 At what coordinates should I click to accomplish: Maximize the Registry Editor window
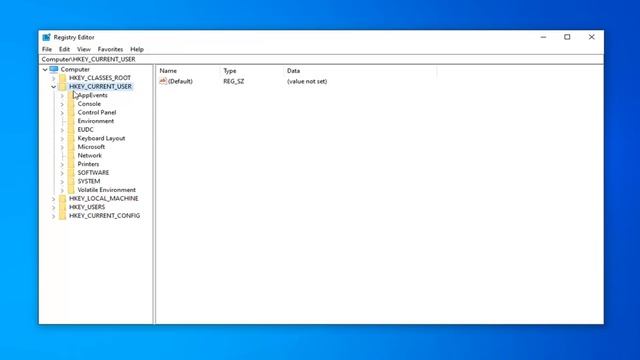coord(567,37)
